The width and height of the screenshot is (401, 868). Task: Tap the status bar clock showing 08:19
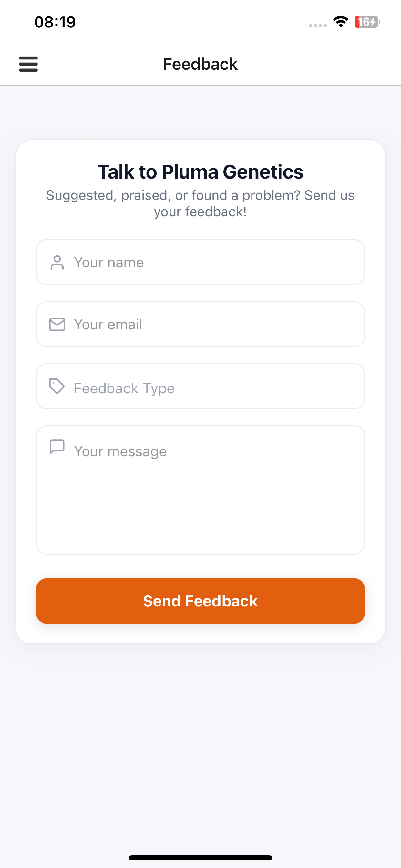coord(55,22)
